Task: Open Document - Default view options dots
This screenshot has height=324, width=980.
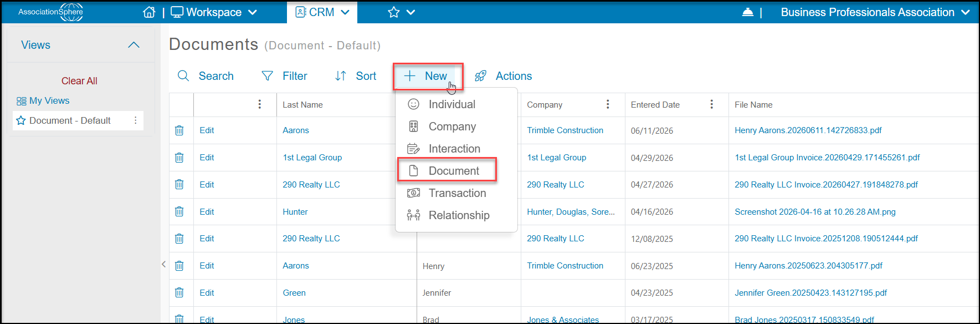Action: 136,120
